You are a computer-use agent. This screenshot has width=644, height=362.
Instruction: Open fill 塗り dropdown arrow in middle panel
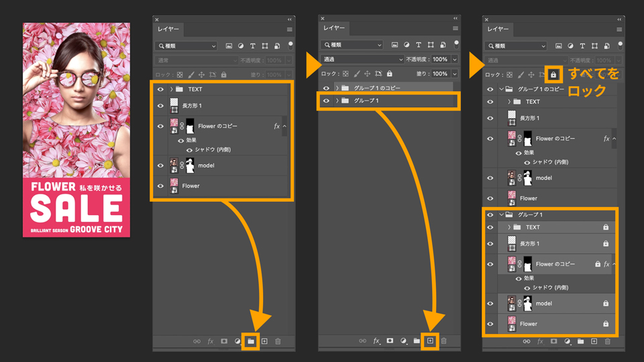tap(455, 74)
